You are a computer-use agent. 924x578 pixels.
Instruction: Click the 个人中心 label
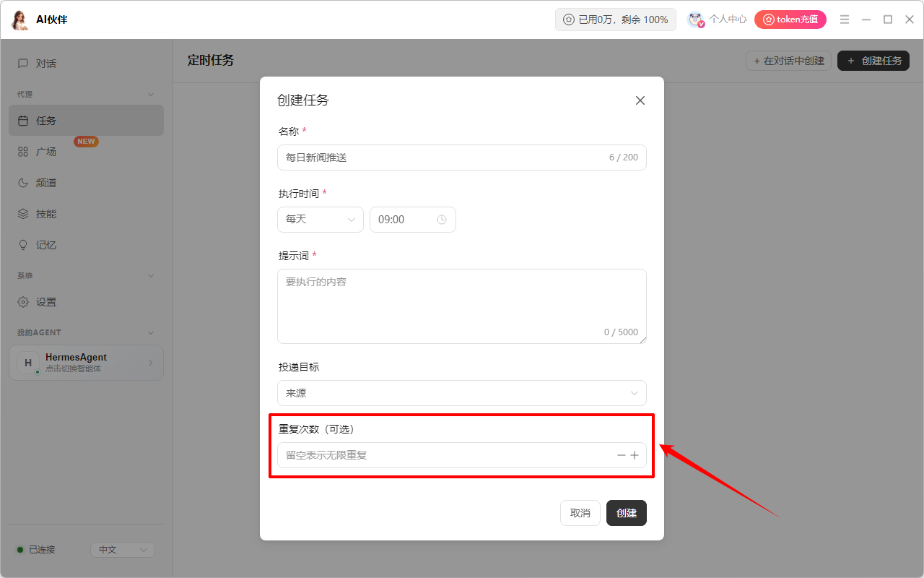pyautogui.click(x=728, y=20)
